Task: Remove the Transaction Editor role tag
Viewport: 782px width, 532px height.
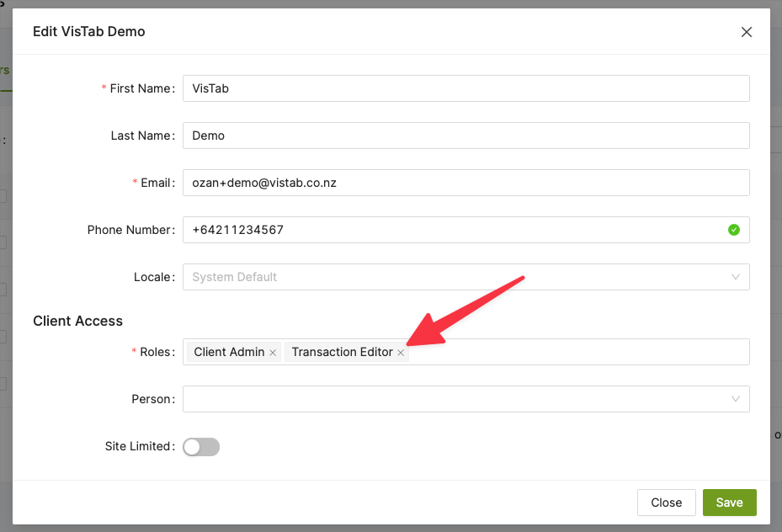Action: [401, 353]
